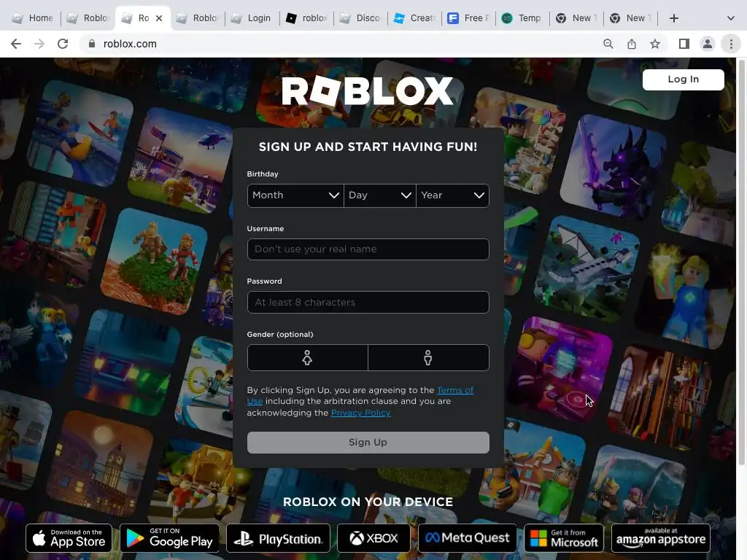Open the Year birthday dropdown

point(452,195)
